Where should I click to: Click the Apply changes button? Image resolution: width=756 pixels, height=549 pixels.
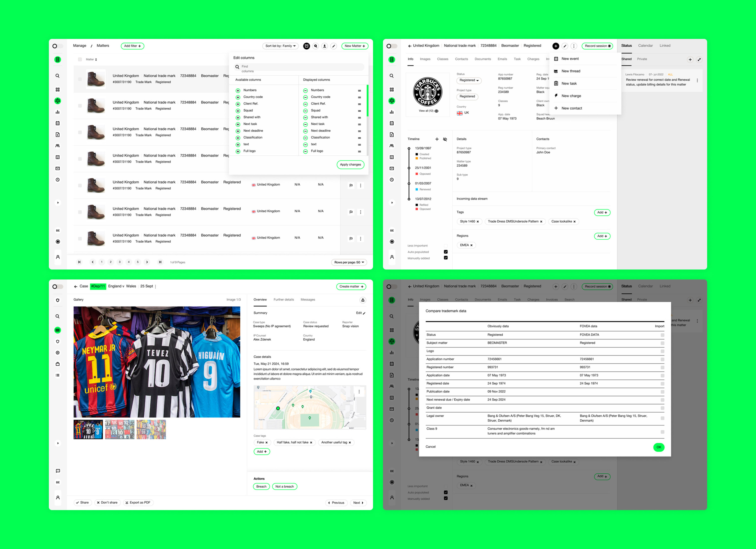[350, 164]
